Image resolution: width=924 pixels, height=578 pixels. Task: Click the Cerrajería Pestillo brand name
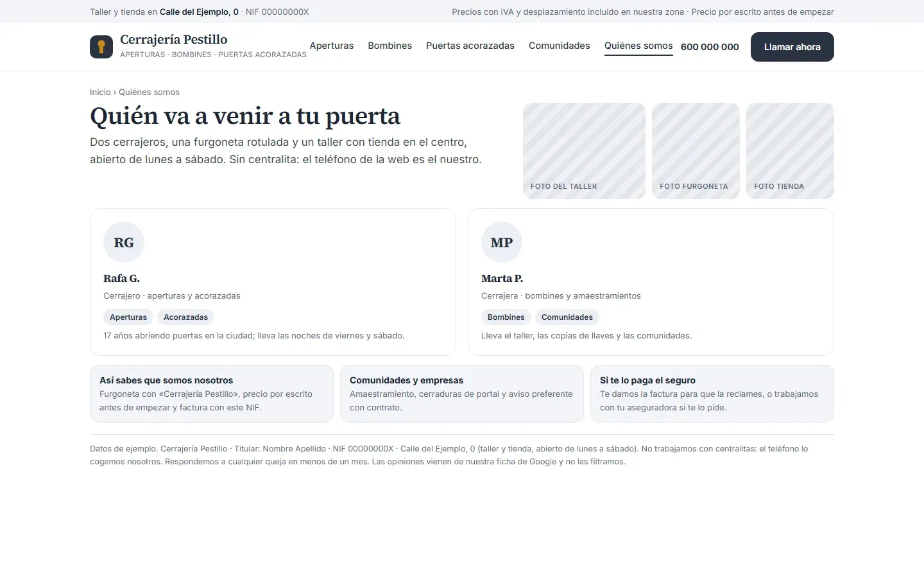[x=174, y=40]
